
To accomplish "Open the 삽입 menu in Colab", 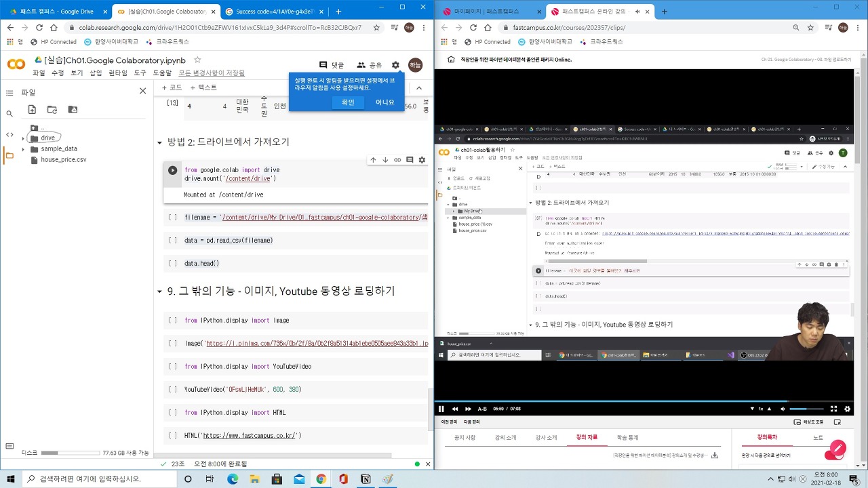I will click(96, 73).
